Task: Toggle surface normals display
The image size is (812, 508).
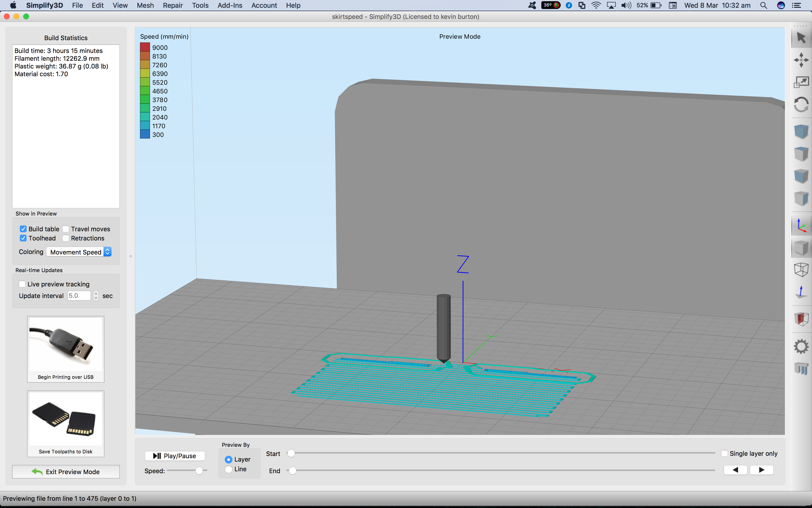Action: [801, 292]
